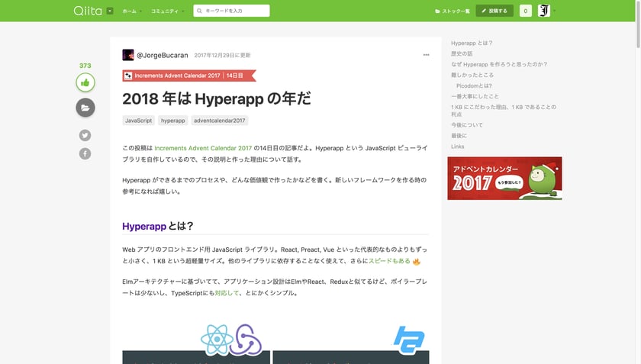Click JorgeBucaran's author avatar

(128, 55)
